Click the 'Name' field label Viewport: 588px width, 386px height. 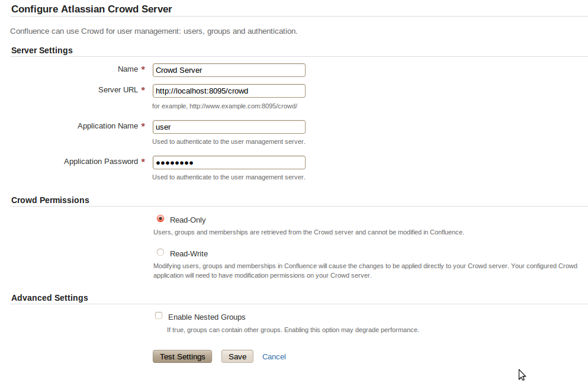(x=128, y=69)
